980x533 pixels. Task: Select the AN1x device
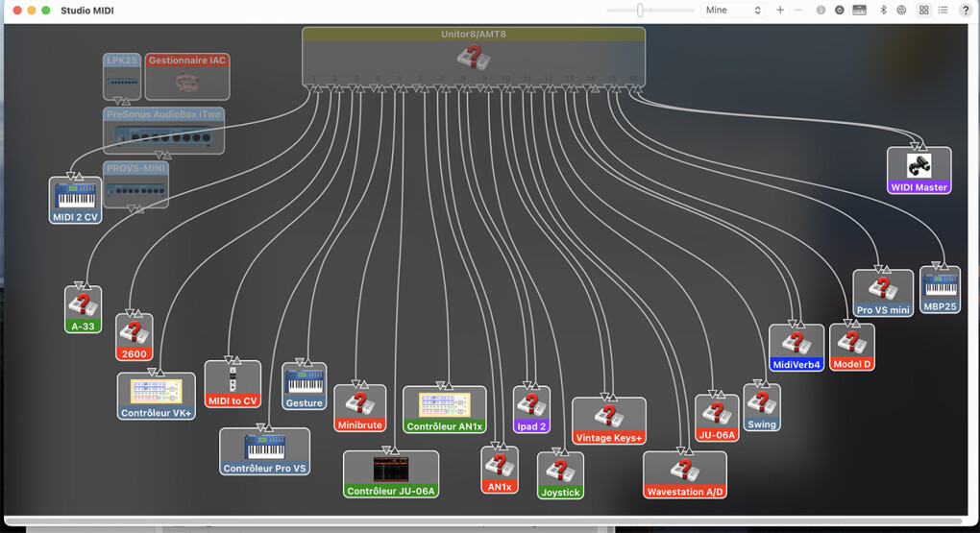pos(500,470)
